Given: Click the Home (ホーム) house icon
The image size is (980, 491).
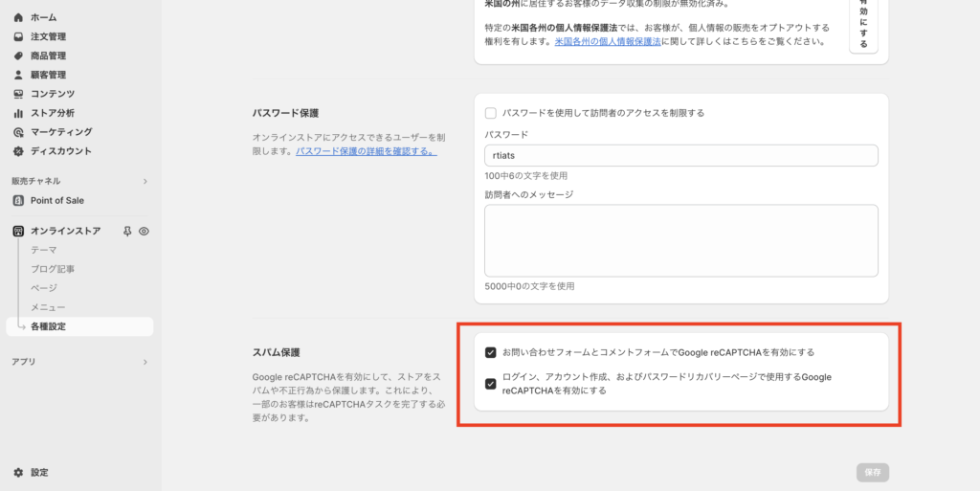Looking at the screenshot, I should [x=18, y=17].
